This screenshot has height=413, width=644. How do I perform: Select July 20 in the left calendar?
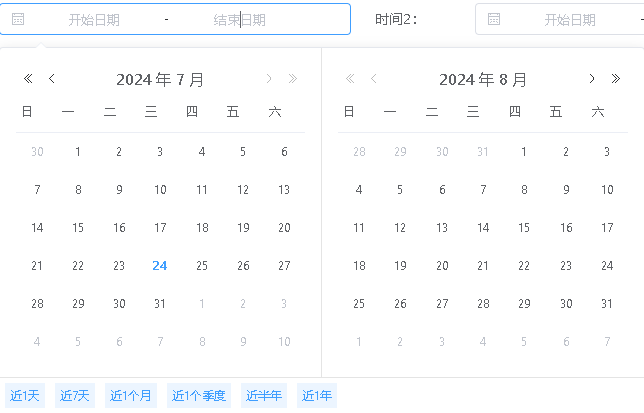coord(284,228)
